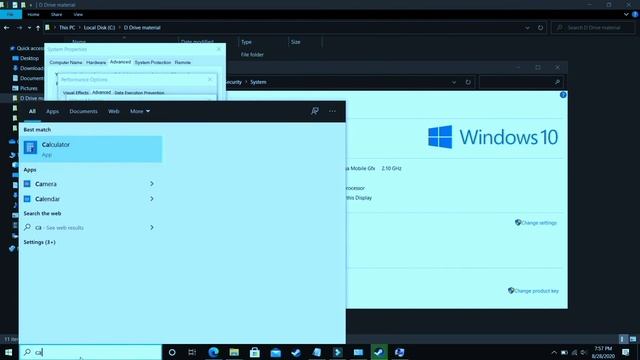Click the search web result magnifier
The width and height of the screenshot is (640, 360).
[x=27, y=227]
